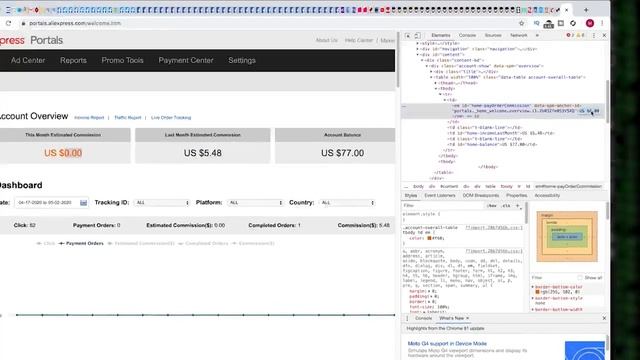Switch to the Network panel tab
This screenshot has width=640, height=360.
click(x=518, y=36)
